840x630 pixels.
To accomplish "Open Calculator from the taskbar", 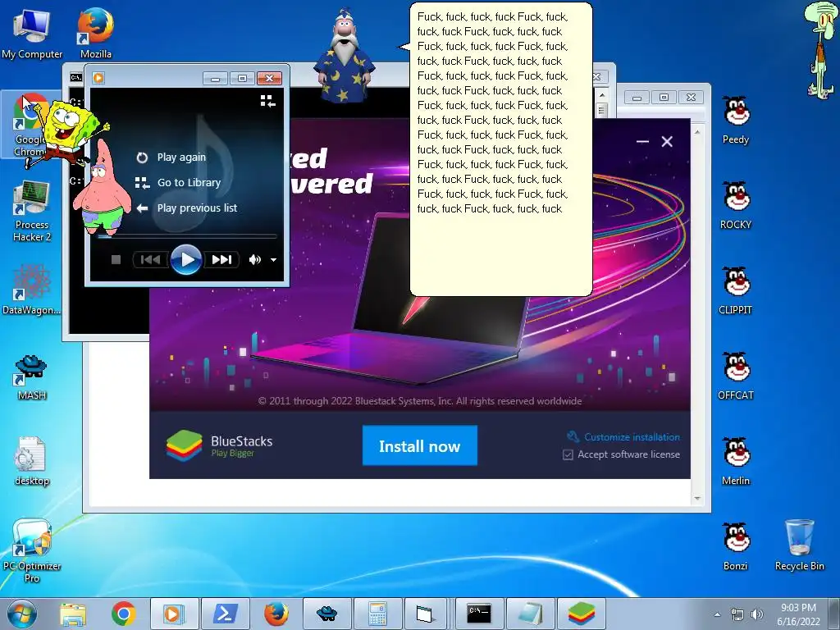I will (x=377, y=614).
